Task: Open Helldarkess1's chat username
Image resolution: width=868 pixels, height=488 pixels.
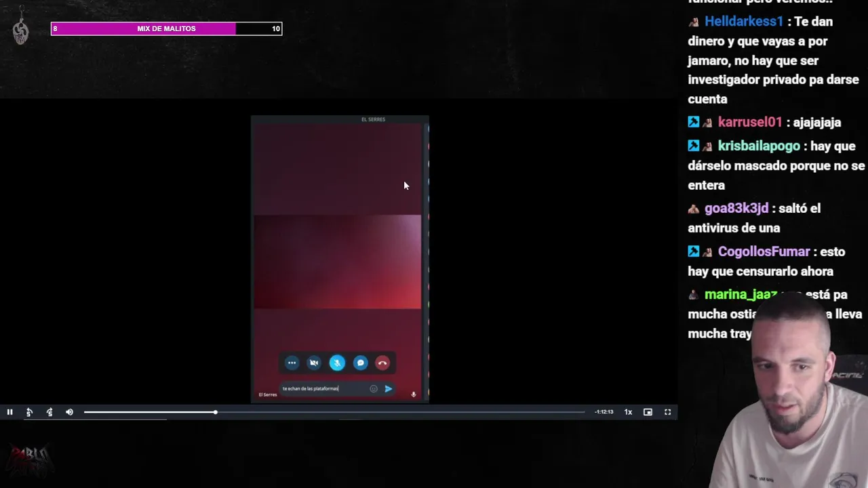Action: (744, 22)
